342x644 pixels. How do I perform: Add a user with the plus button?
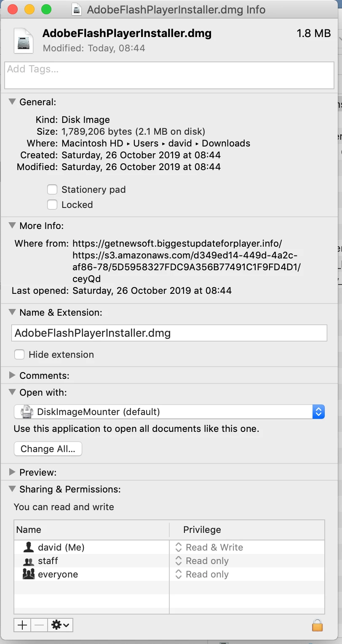pos(22,625)
